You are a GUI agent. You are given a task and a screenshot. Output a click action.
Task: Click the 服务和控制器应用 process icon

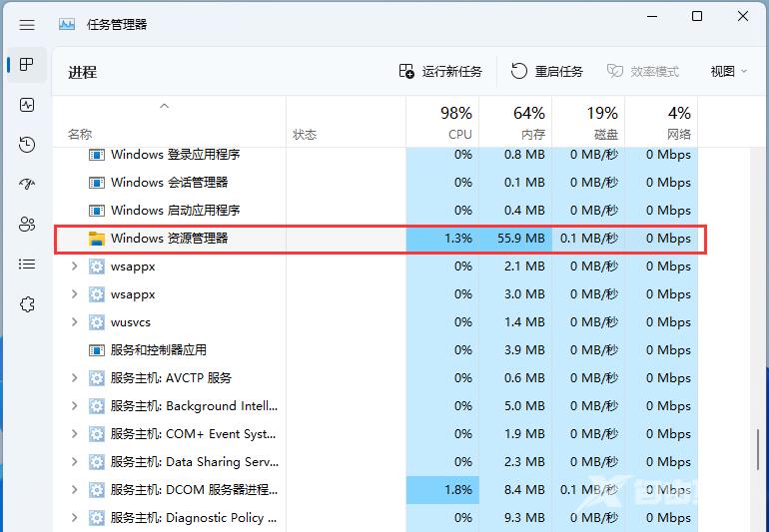coord(97,350)
